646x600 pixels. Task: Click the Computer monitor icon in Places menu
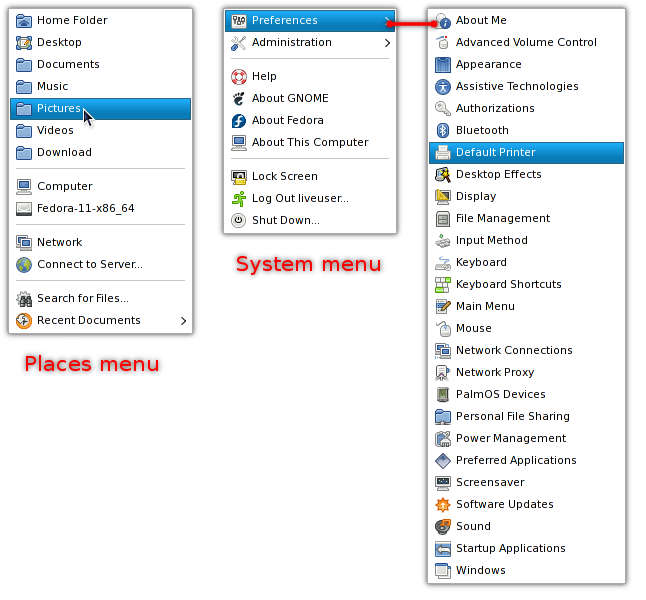[24, 186]
